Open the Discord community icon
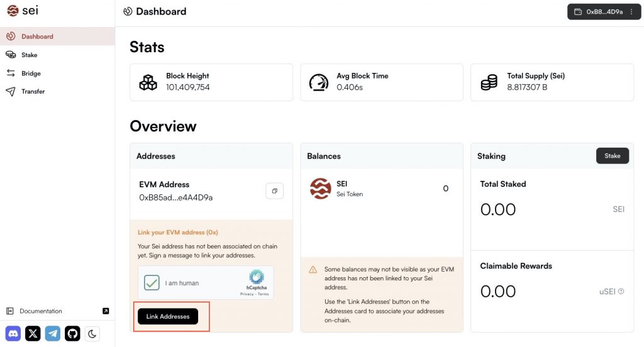The height and width of the screenshot is (347, 644). [x=13, y=334]
